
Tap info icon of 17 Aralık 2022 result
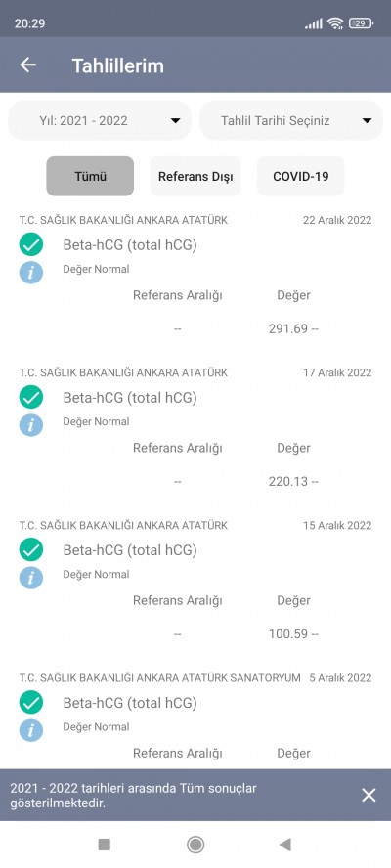[31, 425]
